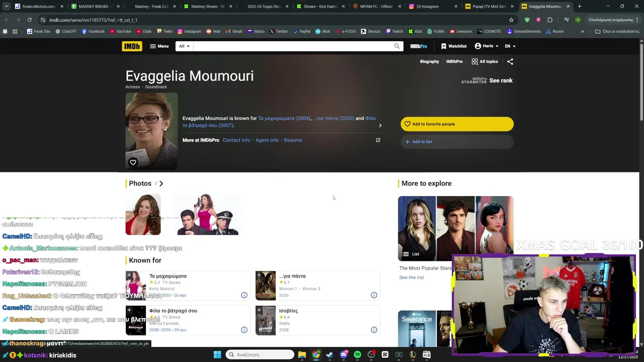Show info for Ισοβίτες
644x362 pixels.
tap(374, 330)
